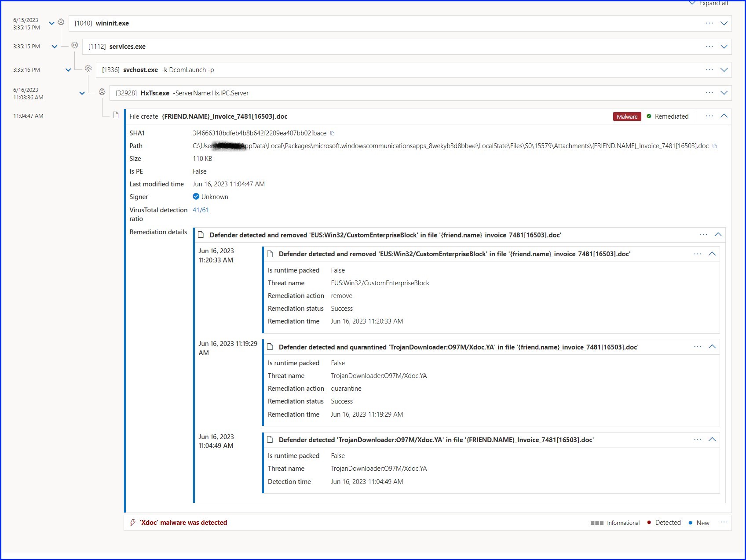Screen dimensions: 746x560
Task: Click the document icon on the EUS:Win32 remediation header
Action: click(201, 235)
